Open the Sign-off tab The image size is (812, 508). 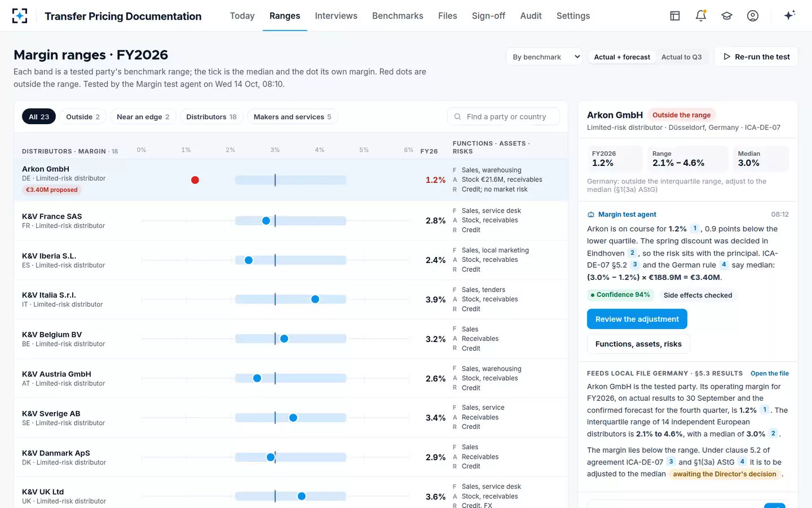pyautogui.click(x=488, y=16)
